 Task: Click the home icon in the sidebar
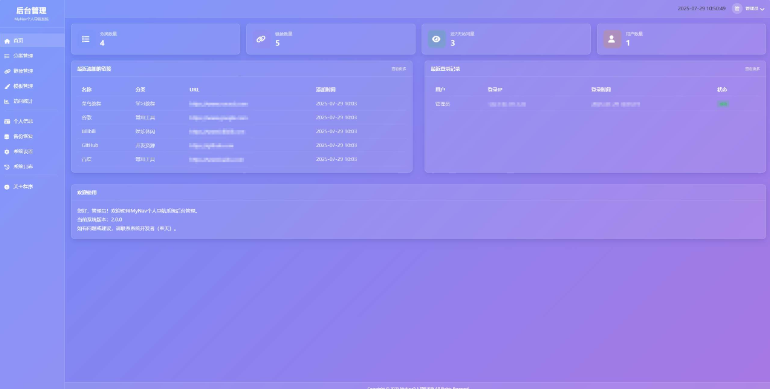pos(7,41)
